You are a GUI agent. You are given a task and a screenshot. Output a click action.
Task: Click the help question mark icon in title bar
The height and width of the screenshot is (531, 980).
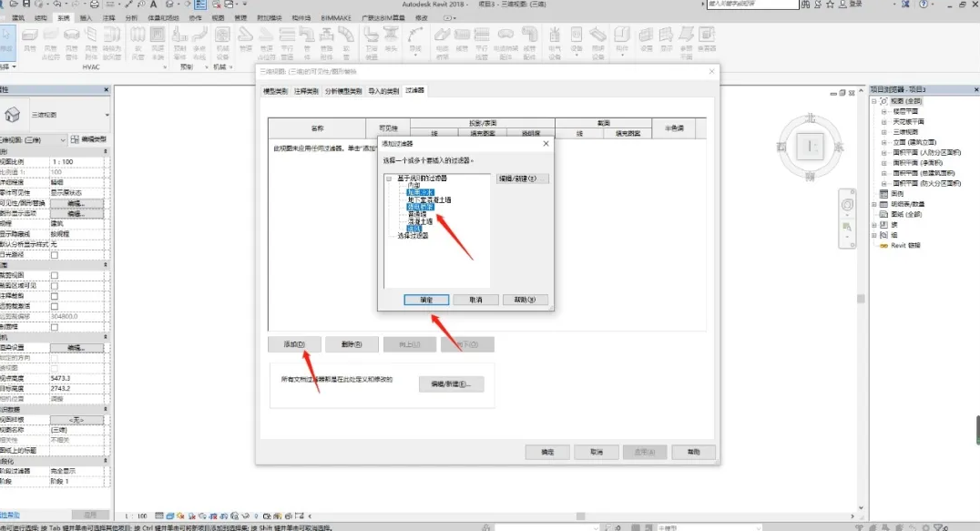pos(924,5)
